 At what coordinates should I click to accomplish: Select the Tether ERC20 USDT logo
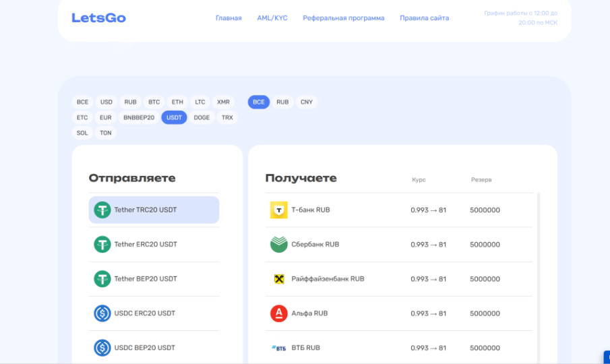pyautogui.click(x=102, y=245)
